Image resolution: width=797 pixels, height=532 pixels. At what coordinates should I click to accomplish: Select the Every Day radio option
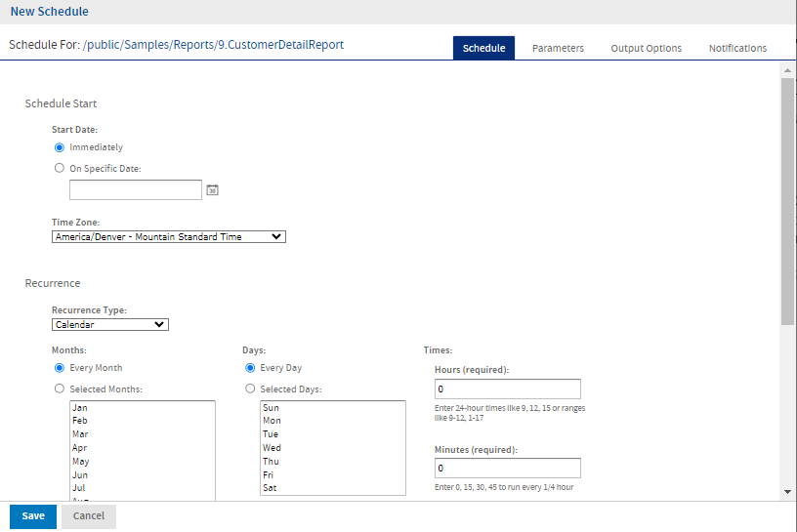[250, 367]
